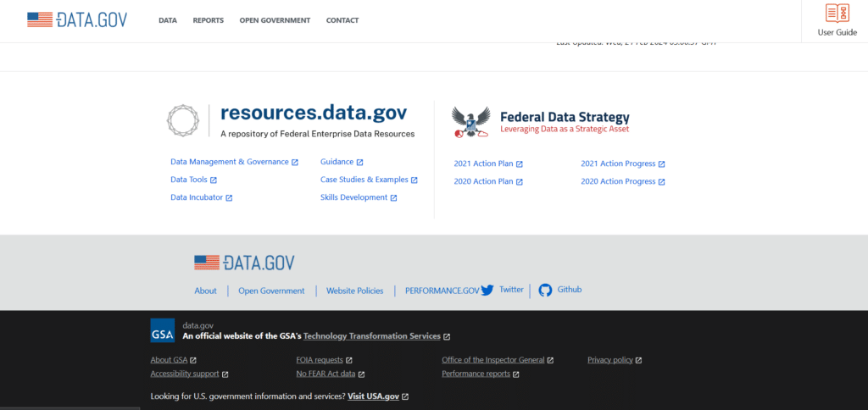Open the Twitter text link

(511, 290)
